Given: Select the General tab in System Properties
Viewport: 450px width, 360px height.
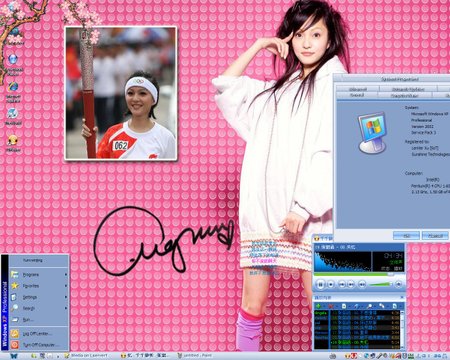Looking at the screenshot, I should pos(356,95).
